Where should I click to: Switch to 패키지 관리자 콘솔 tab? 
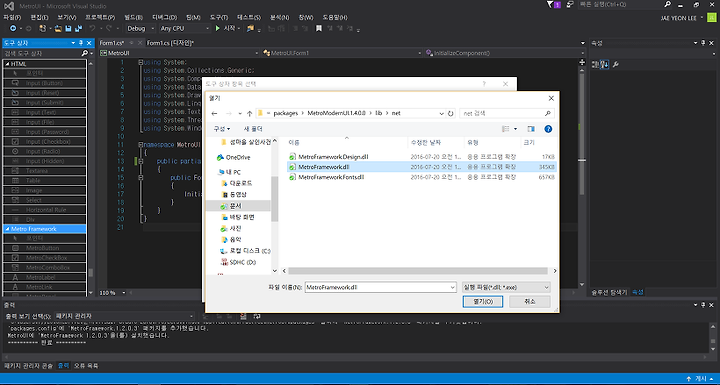28,366
